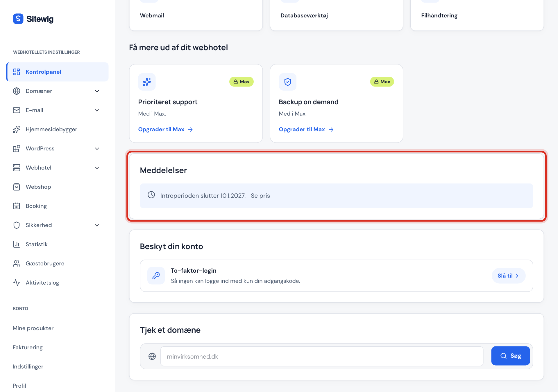This screenshot has height=392, width=558.
Task: Click the Kontrolpanel grid icon
Action: coord(17,72)
